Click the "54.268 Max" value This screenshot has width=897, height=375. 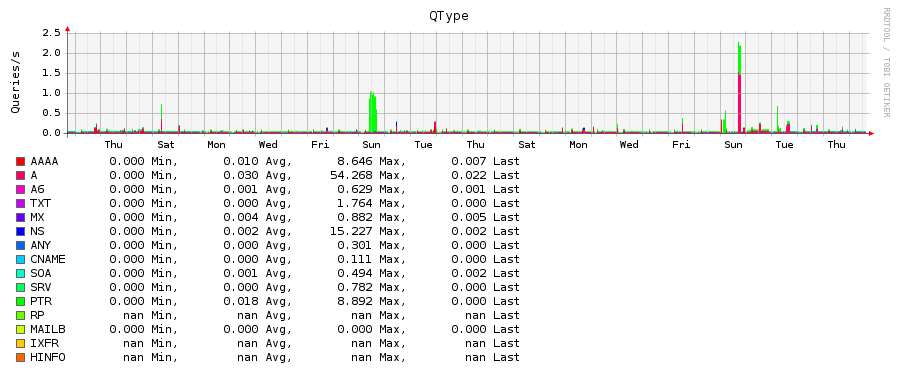pyautogui.click(x=368, y=175)
